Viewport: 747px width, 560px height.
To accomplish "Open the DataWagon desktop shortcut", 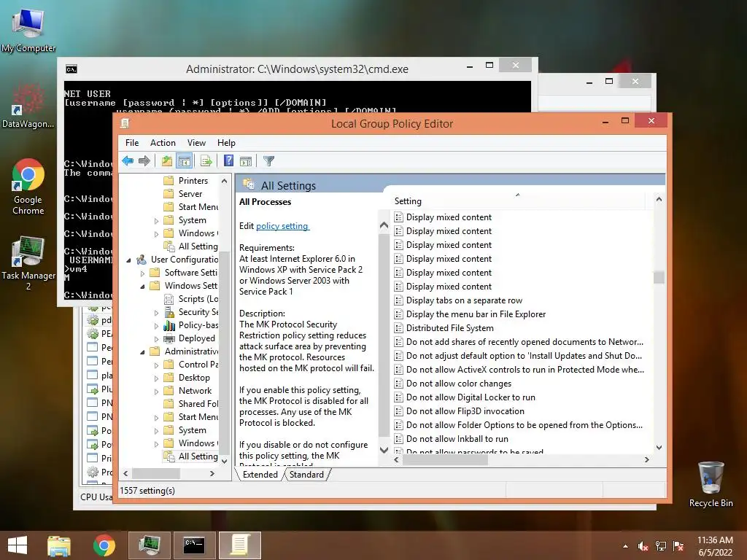I will coord(28,106).
